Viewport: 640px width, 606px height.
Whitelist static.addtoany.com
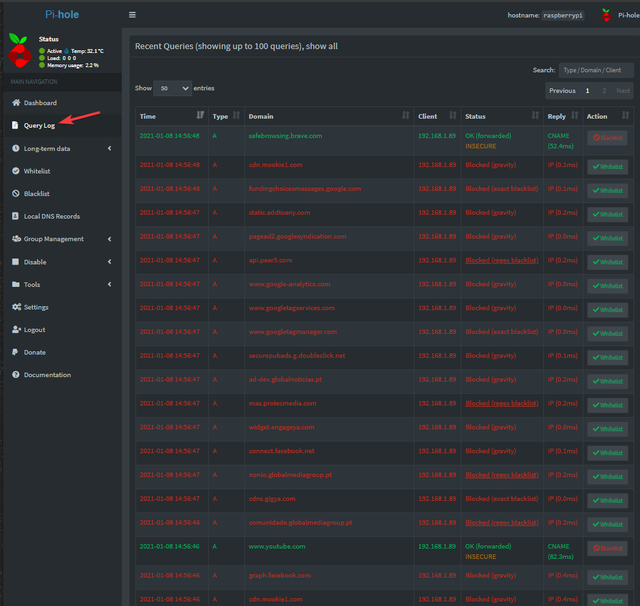(607, 214)
